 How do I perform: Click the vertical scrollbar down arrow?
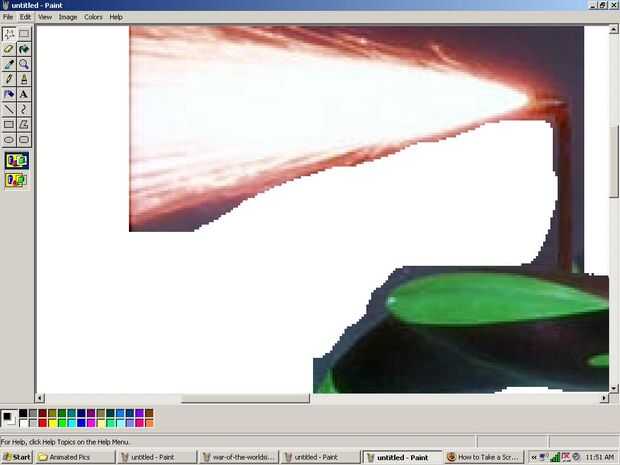pos(614,388)
